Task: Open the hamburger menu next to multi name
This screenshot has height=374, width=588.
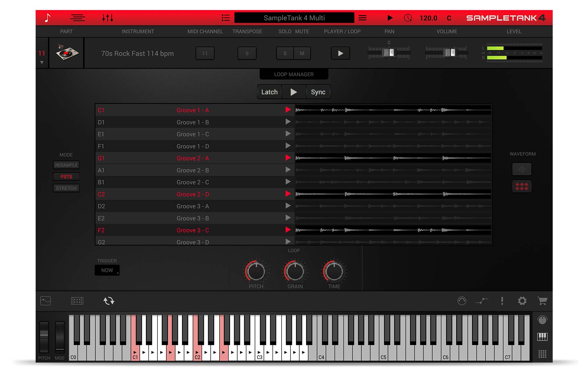Action: tap(362, 18)
